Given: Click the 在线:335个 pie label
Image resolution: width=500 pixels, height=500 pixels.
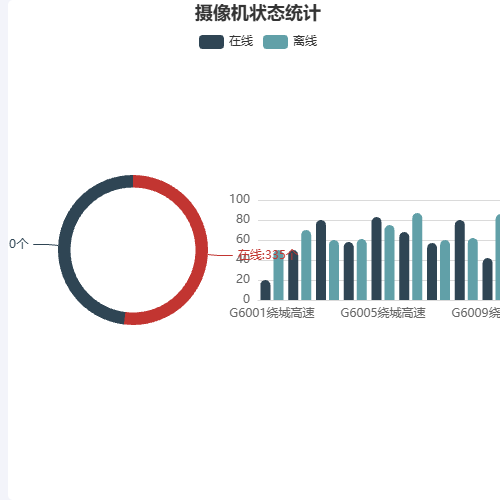Looking at the screenshot, I should [x=267, y=255].
